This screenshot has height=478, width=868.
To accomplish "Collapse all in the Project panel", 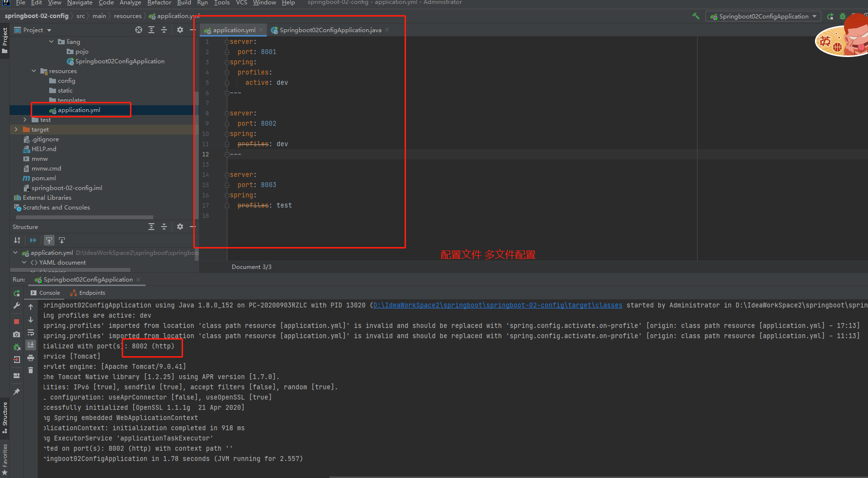I will (164, 30).
